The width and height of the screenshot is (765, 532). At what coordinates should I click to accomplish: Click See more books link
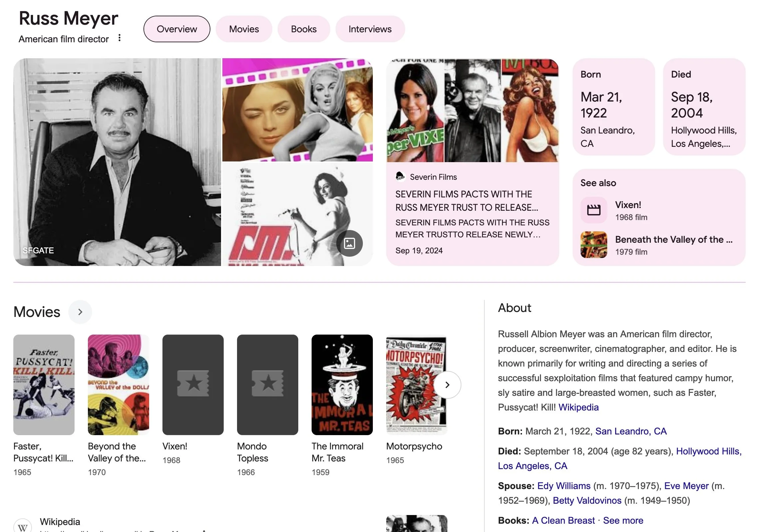pos(623,520)
